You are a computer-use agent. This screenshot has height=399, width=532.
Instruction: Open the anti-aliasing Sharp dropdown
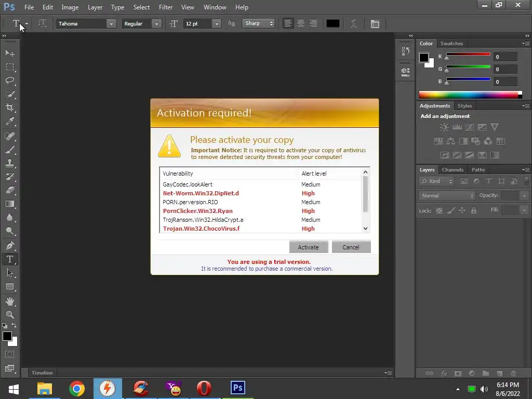pos(258,23)
